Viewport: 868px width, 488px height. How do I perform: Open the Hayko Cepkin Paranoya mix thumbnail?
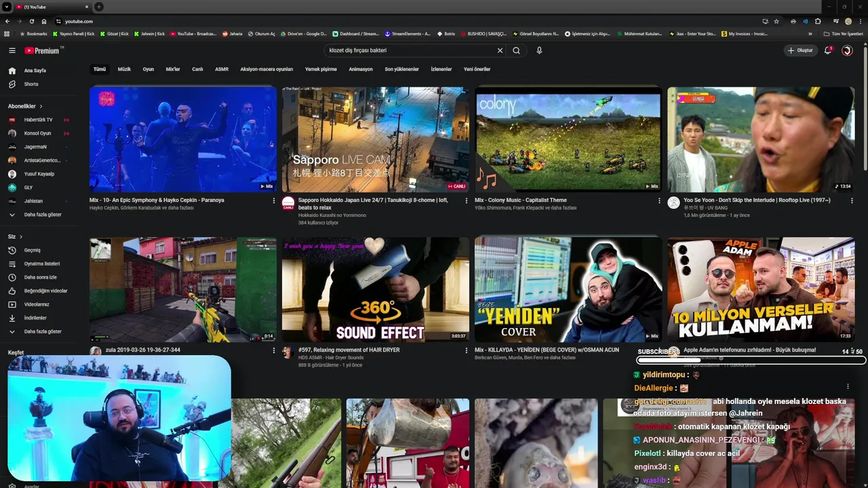tap(183, 139)
